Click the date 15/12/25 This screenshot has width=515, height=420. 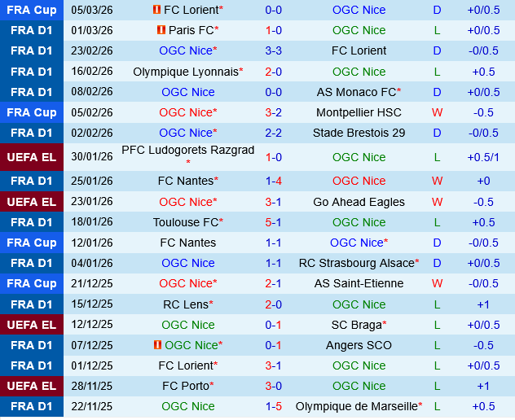[92, 304]
